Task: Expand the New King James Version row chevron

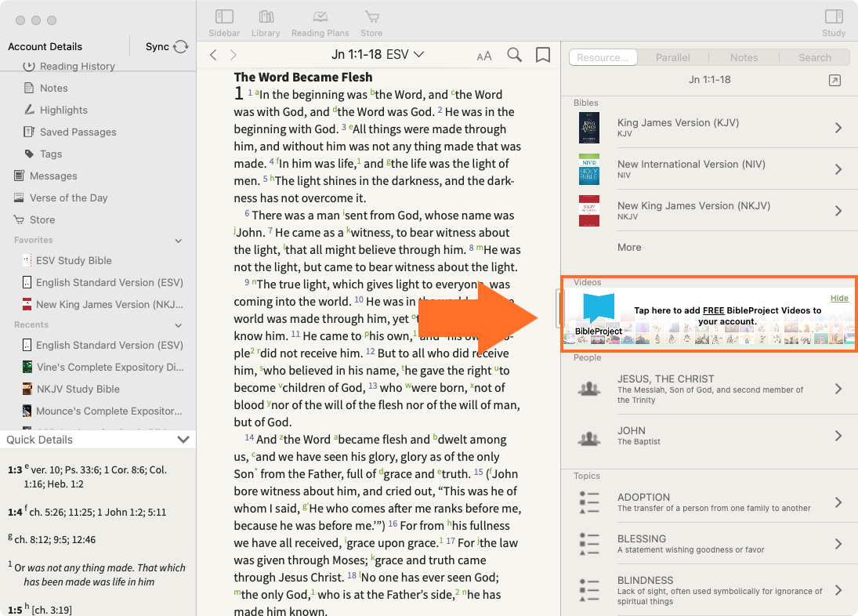Action: click(x=838, y=211)
